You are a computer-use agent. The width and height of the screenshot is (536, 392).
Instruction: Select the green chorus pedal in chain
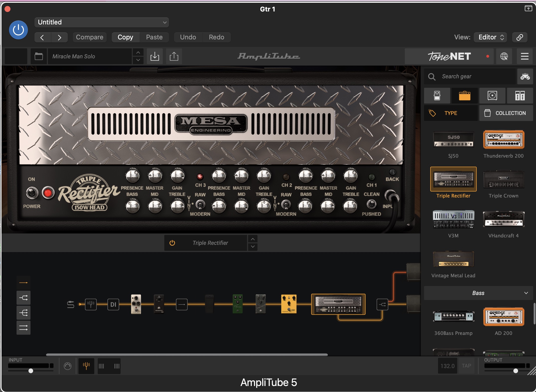[238, 304]
